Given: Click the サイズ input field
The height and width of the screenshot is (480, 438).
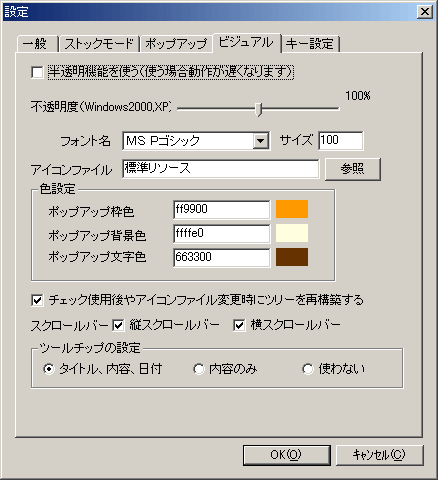Looking at the screenshot, I should tap(341, 140).
